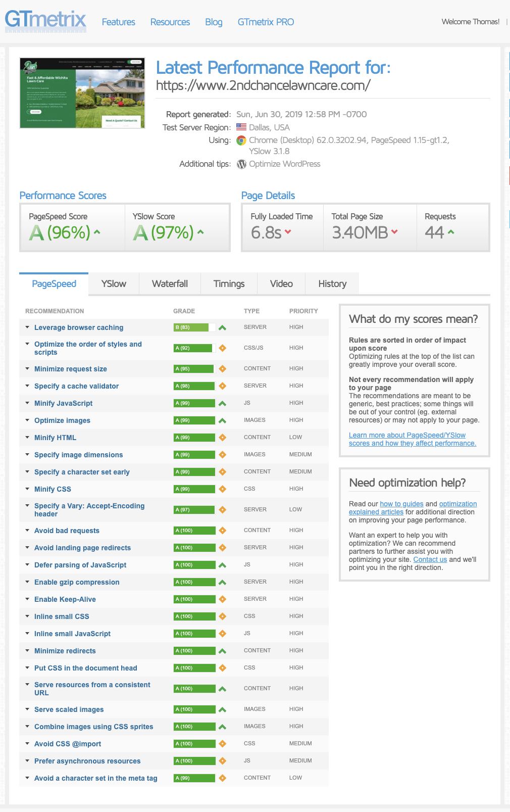Go to the Blog page
This screenshot has width=510, height=812.
214,22
